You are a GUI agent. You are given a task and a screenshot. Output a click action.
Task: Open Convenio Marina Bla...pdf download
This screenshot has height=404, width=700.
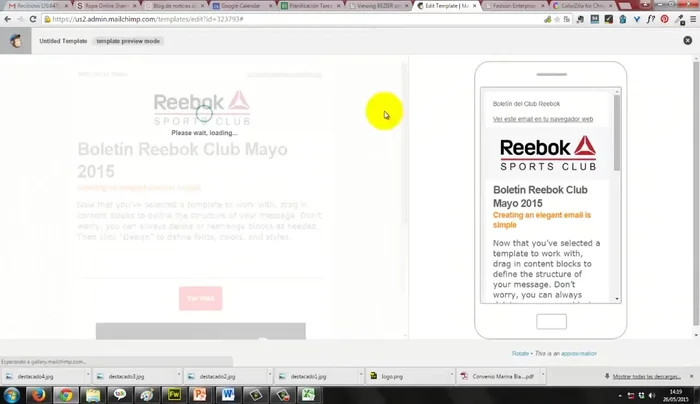497,376
